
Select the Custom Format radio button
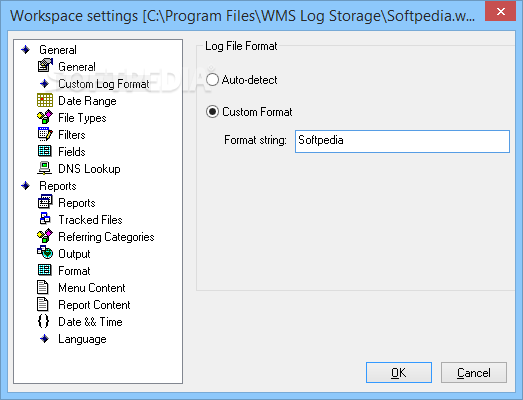click(x=212, y=111)
